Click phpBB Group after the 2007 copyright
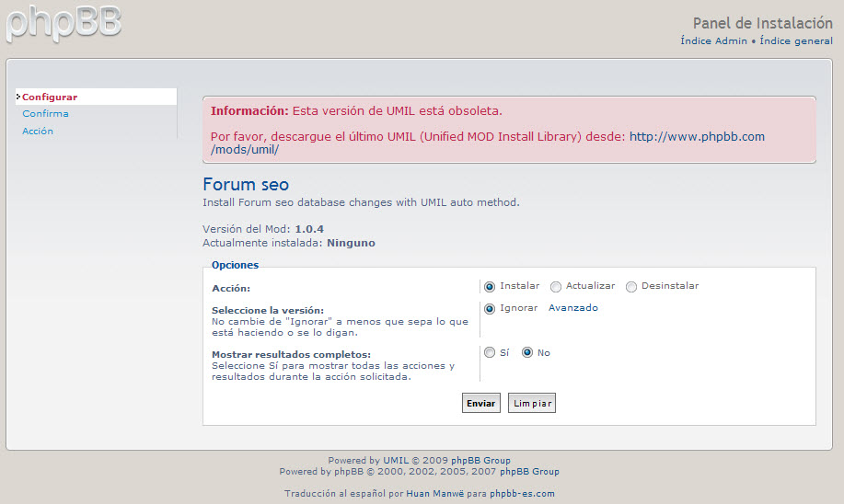The height and width of the screenshot is (504, 844). (529, 472)
